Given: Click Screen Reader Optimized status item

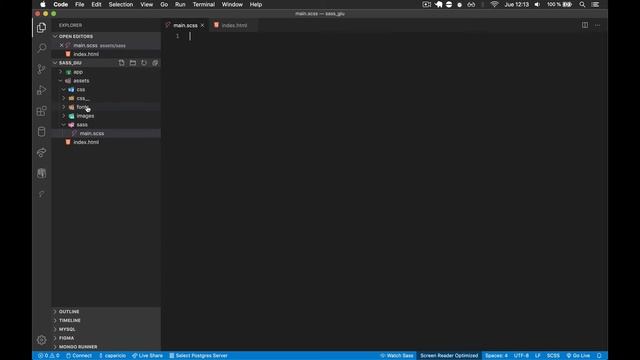Looking at the screenshot, I should coord(449,356).
